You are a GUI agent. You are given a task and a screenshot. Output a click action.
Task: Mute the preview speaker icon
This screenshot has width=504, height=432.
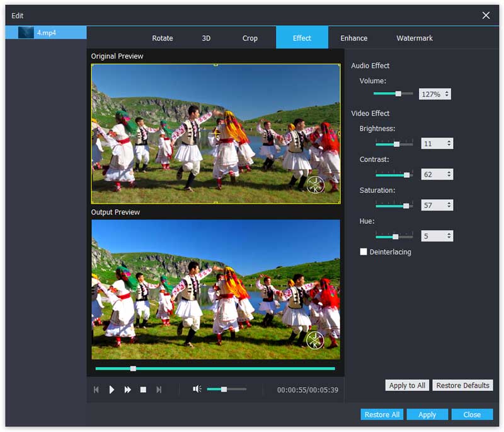point(197,389)
